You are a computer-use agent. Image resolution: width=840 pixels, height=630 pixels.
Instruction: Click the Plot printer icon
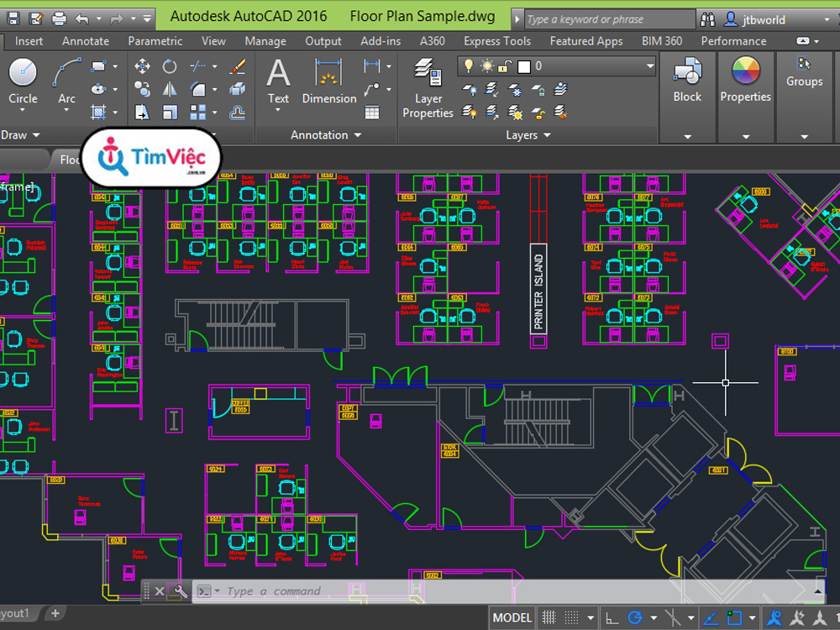(x=59, y=18)
